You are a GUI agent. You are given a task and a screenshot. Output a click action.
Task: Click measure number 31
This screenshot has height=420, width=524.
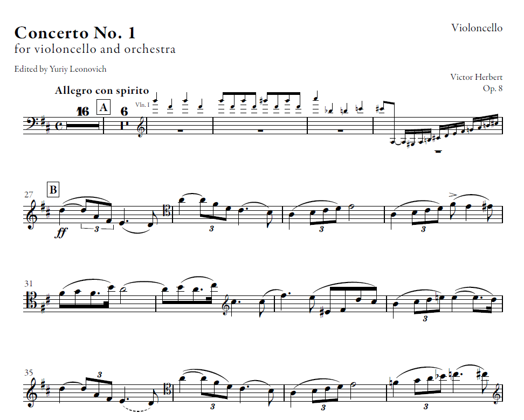tap(29, 284)
